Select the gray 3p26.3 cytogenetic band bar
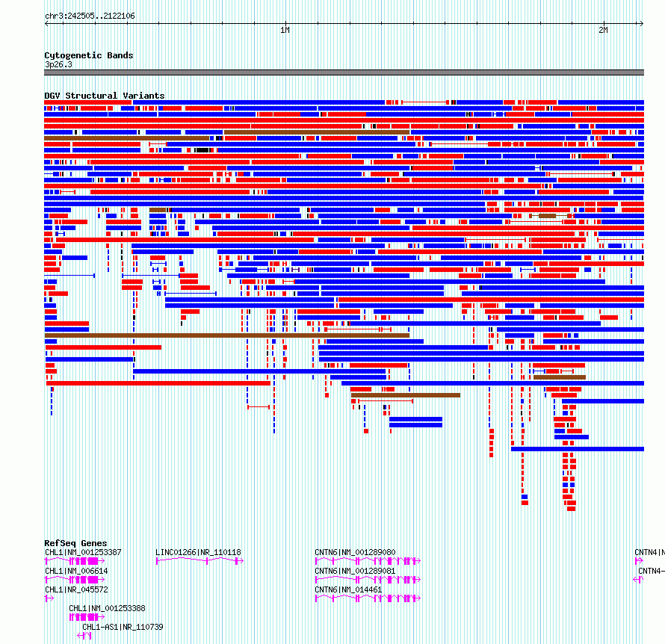 point(344,72)
